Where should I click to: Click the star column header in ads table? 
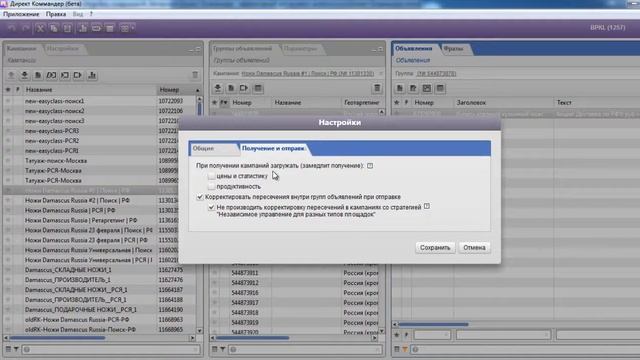pos(396,102)
